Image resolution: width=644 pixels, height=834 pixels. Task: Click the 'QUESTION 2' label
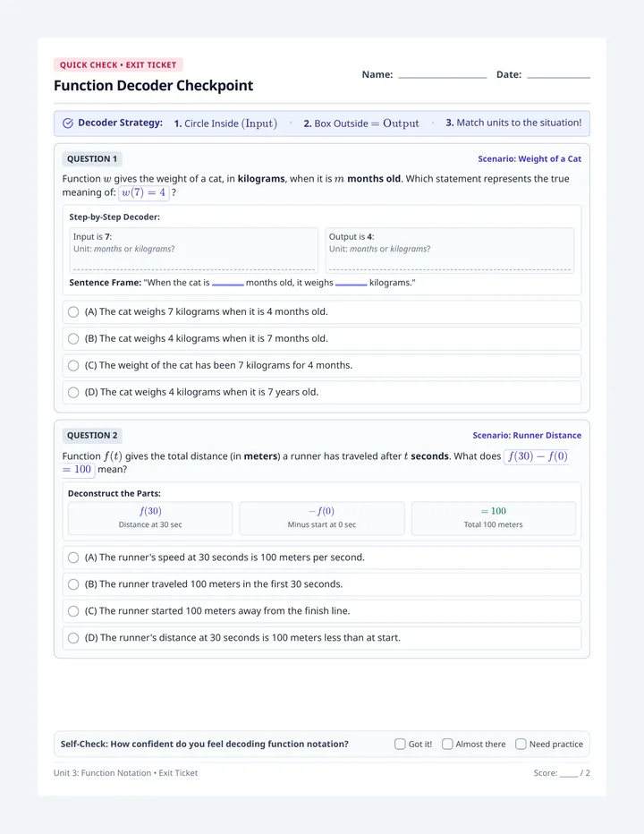click(x=92, y=436)
